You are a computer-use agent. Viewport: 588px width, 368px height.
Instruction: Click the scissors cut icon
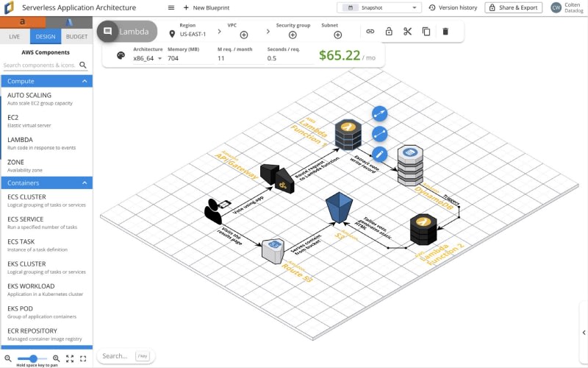408,32
